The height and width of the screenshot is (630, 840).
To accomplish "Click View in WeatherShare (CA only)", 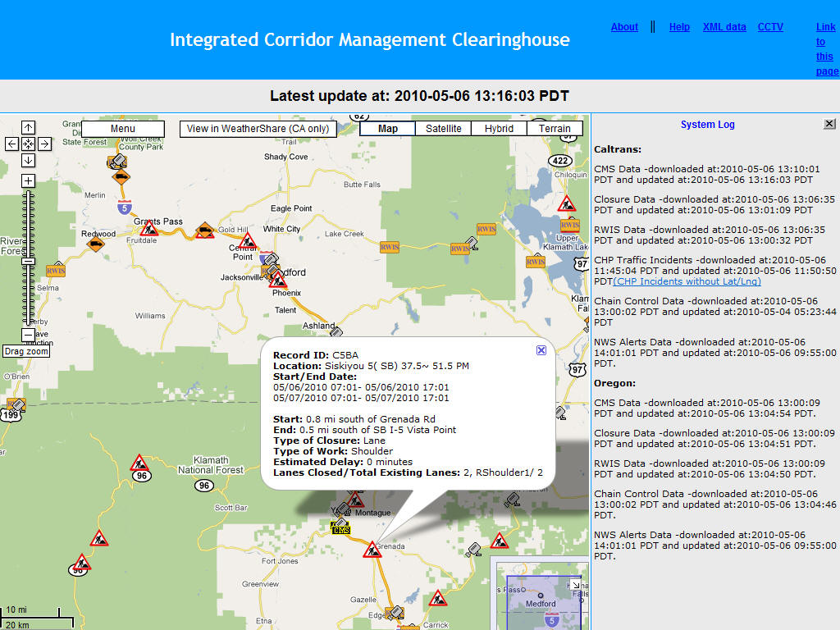I will (x=258, y=129).
